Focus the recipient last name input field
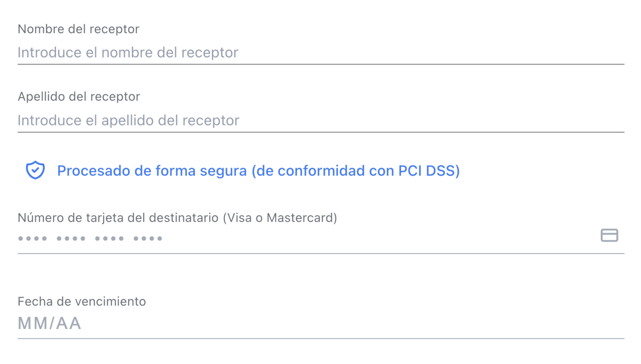The width and height of the screenshot is (641, 364). (321, 120)
